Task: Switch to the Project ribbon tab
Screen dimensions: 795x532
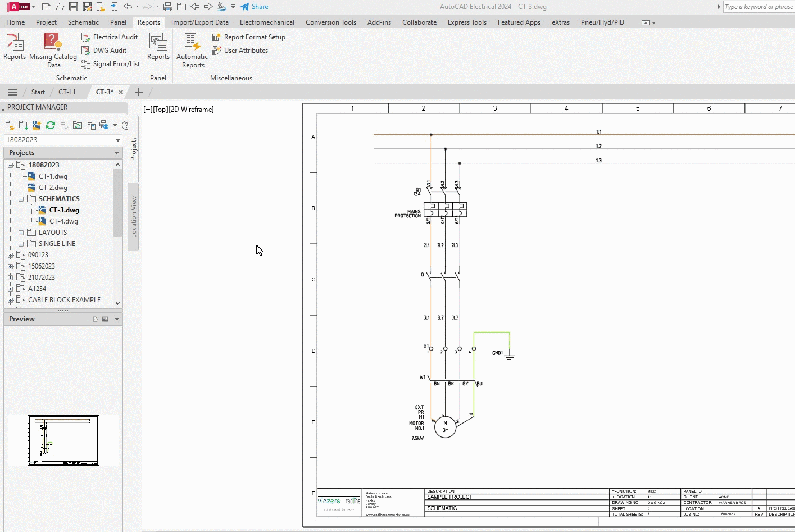Action: 46,22
